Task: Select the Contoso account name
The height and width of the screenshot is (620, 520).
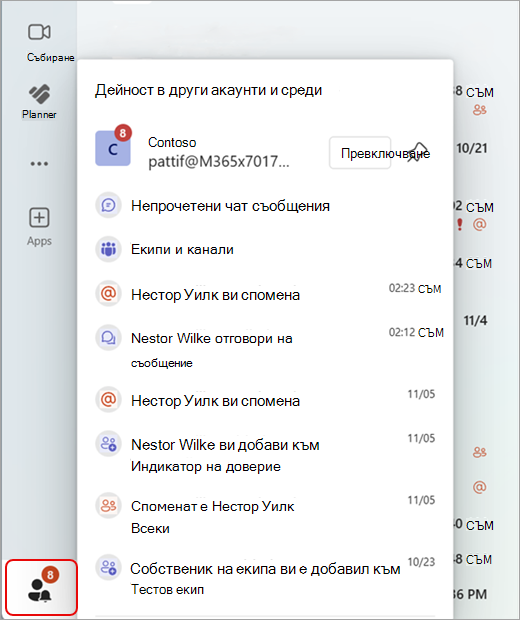Action: (x=172, y=142)
